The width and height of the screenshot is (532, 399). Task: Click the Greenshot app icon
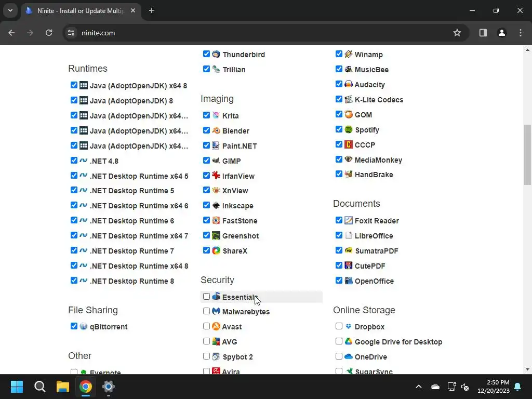(x=216, y=235)
